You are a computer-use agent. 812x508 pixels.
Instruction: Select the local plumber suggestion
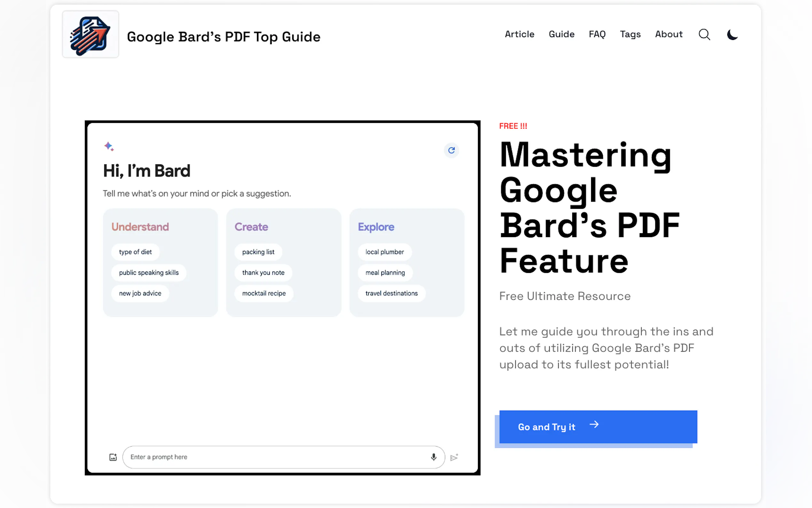click(384, 252)
